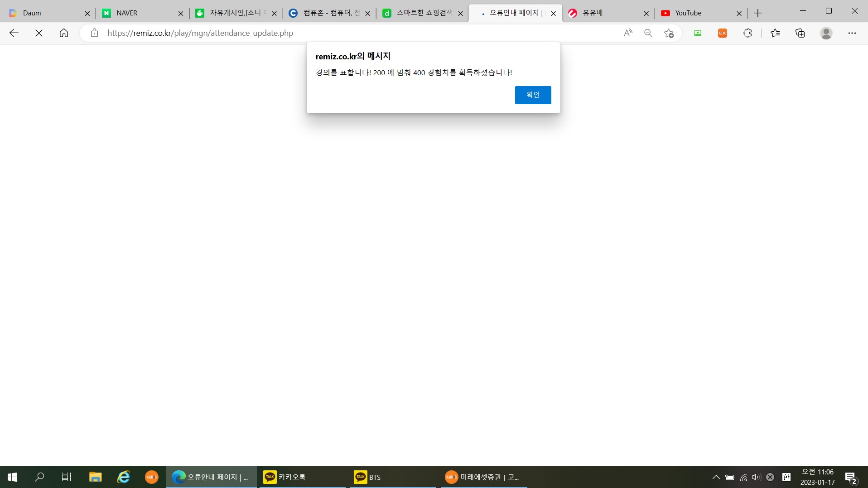
Task: Go back to the previous page
Action: point(14,33)
